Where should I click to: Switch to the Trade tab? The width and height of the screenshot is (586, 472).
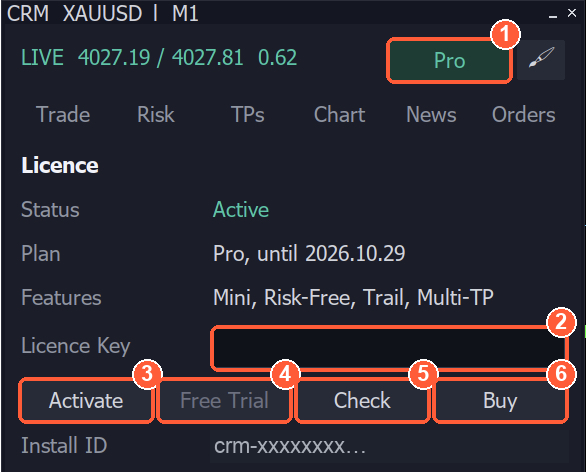[63, 114]
